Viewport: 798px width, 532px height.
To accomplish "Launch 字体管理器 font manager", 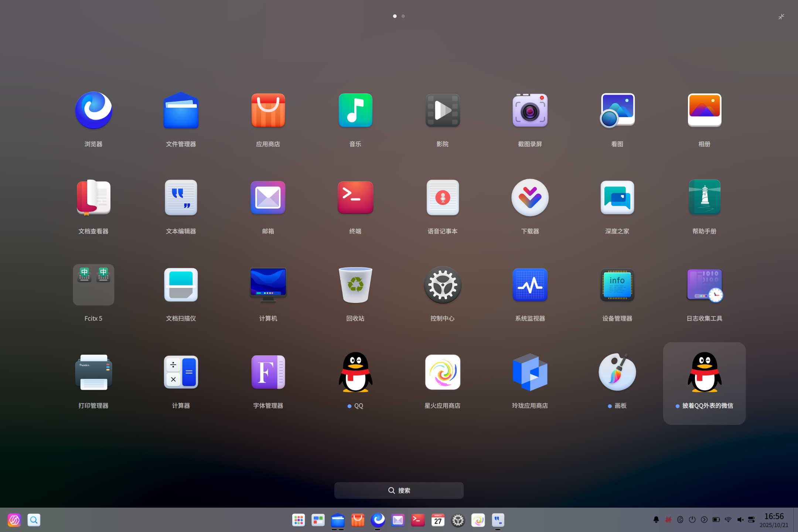I will (268, 372).
